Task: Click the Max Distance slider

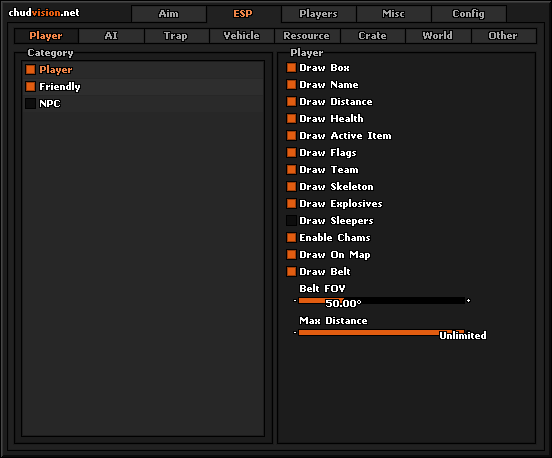Action: 382,332
